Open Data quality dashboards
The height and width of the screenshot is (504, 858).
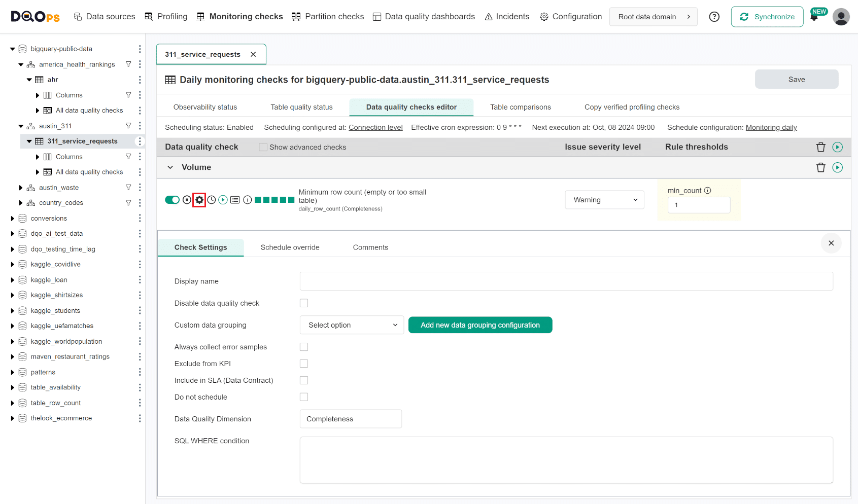coord(424,17)
